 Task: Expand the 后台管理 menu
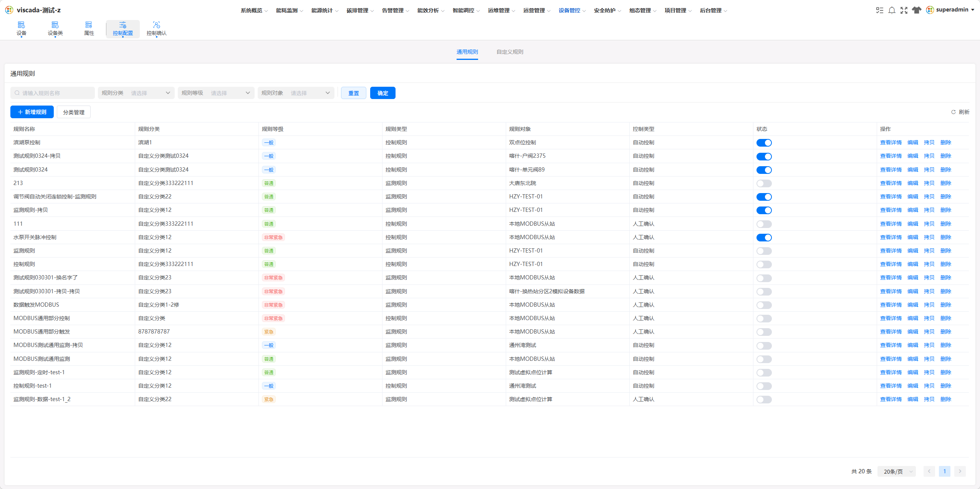[x=713, y=10]
